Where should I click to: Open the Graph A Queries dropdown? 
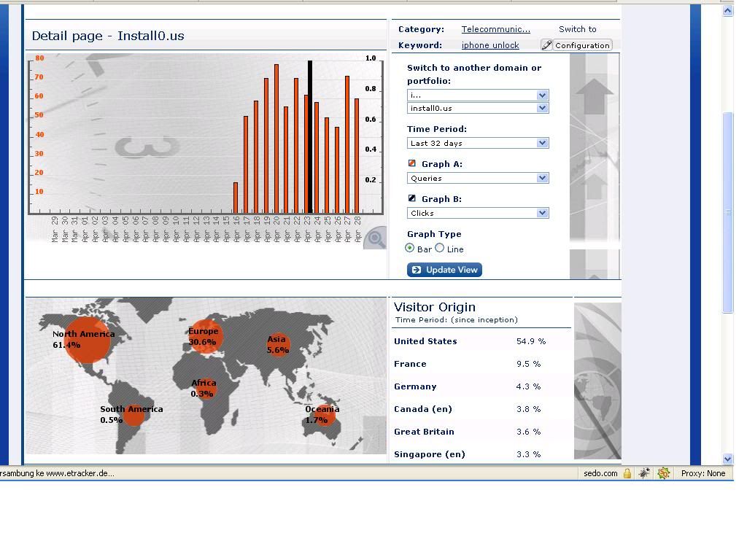[477, 178]
